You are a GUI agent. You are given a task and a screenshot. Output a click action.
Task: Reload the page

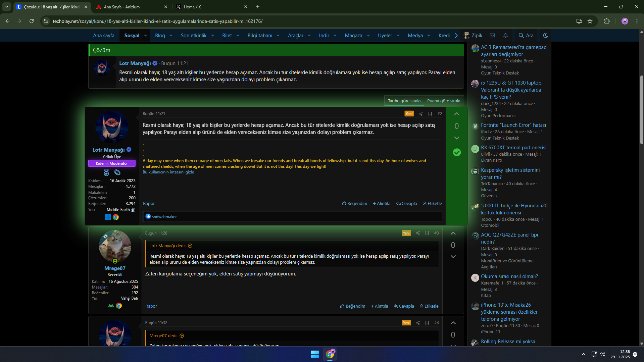(31, 21)
